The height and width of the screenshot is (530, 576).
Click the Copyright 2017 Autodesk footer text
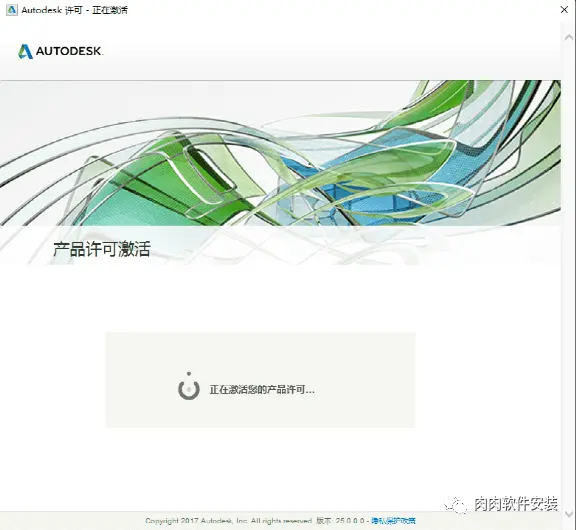click(x=228, y=520)
